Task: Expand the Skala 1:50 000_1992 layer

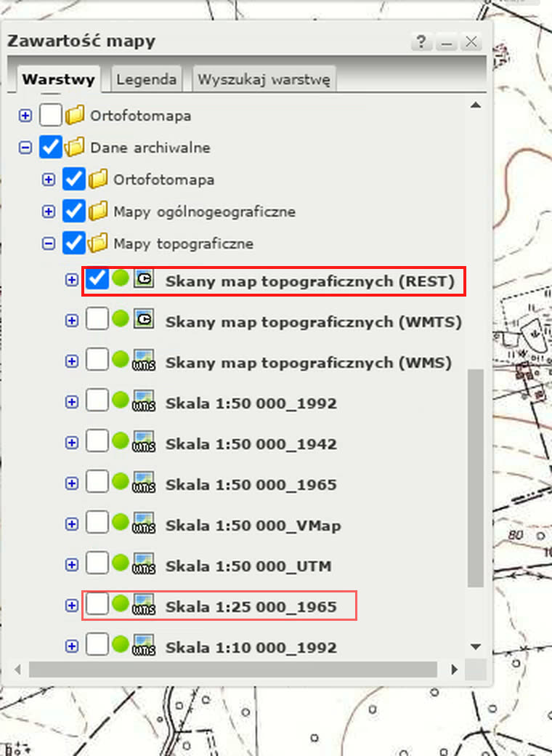Action: tap(72, 401)
